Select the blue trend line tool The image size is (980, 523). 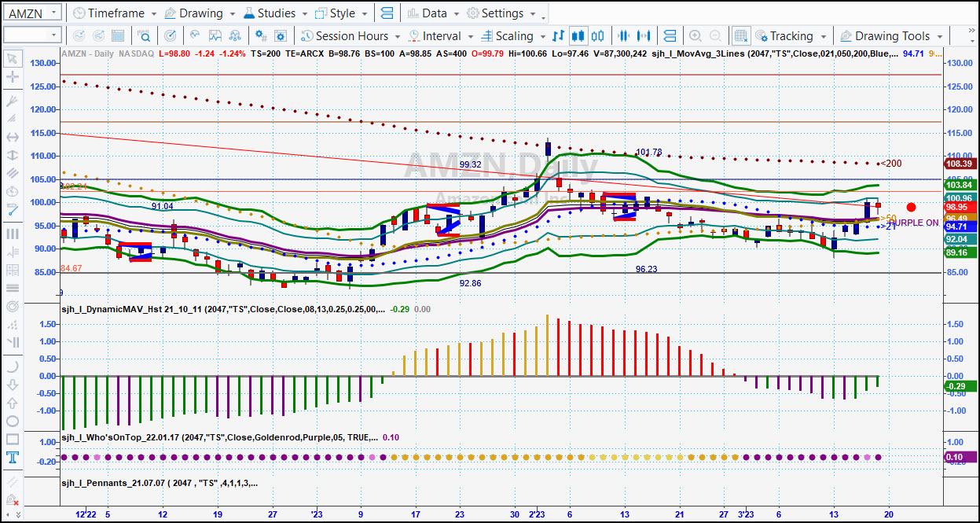point(12,210)
